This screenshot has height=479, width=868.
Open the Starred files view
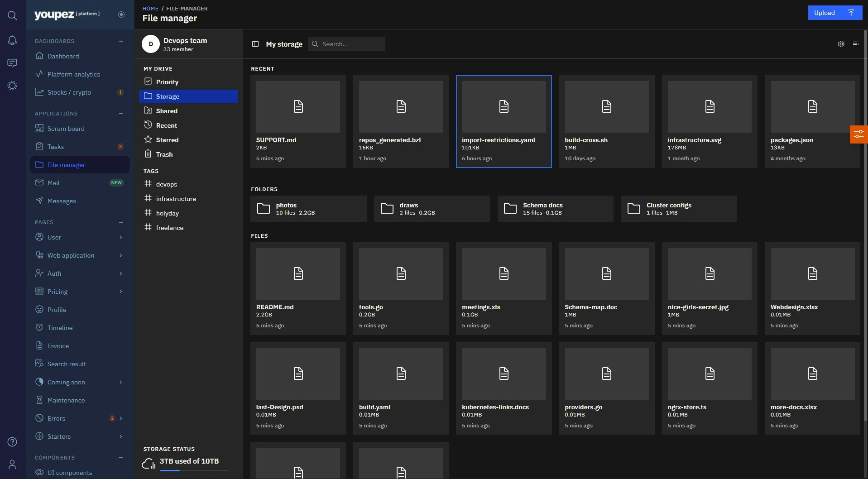point(168,139)
